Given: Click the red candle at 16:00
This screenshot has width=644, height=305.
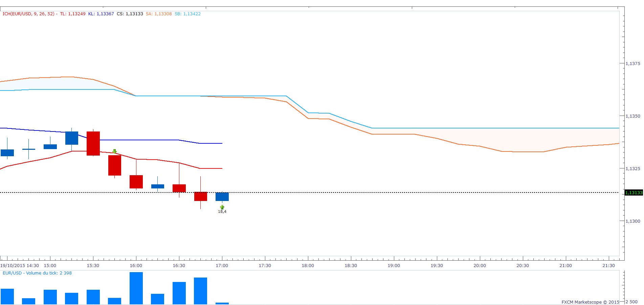Looking at the screenshot, I should pyautogui.click(x=136, y=182).
